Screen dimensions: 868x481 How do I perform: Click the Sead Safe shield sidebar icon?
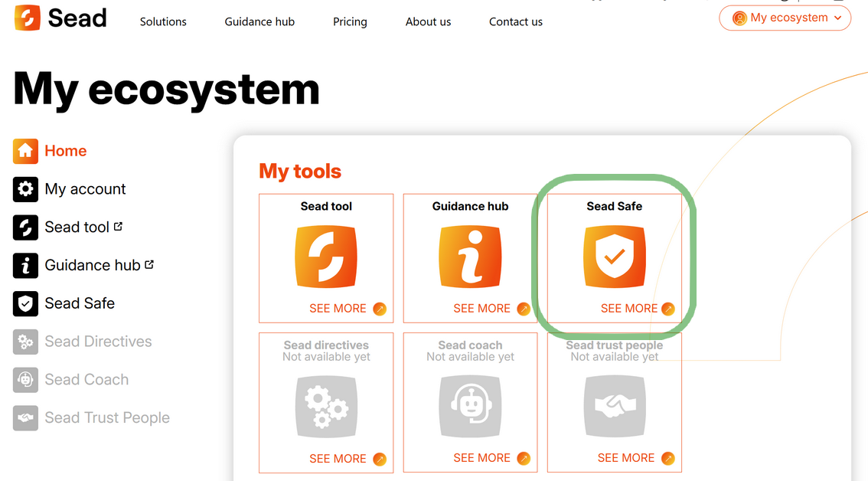[x=25, y=303]
